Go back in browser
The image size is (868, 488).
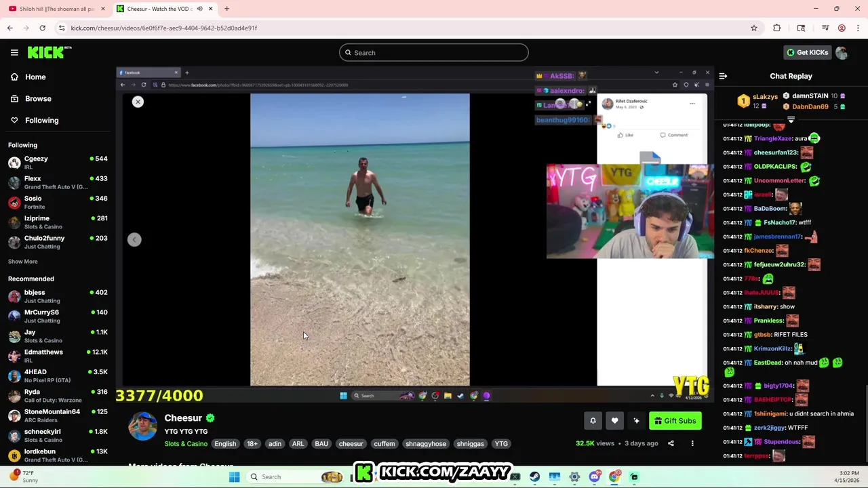tap(10, 28)
